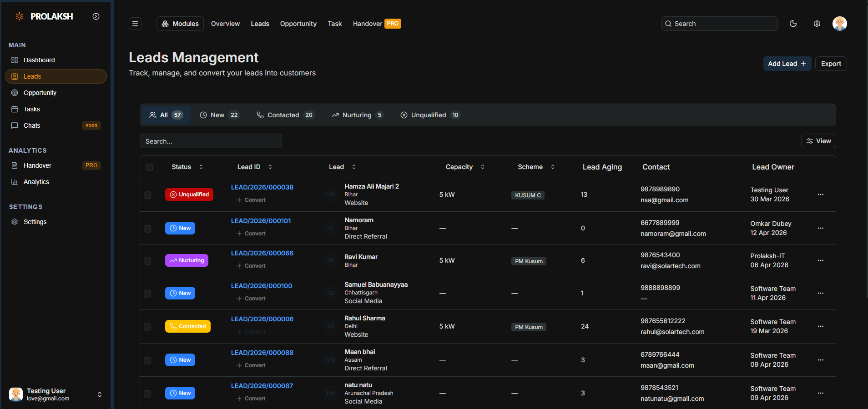868x409 pixels.
Task: Sort leads by Capacity column arrows
Action: point(483,167)
